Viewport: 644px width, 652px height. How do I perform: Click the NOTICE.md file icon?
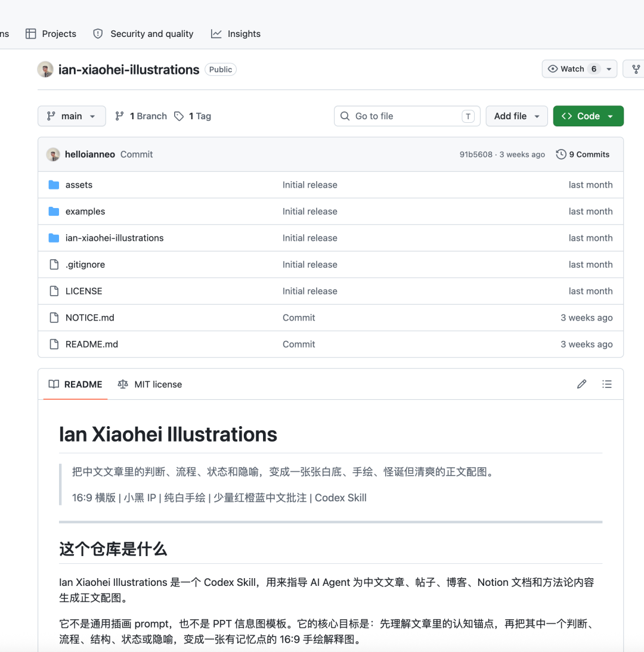54,318
